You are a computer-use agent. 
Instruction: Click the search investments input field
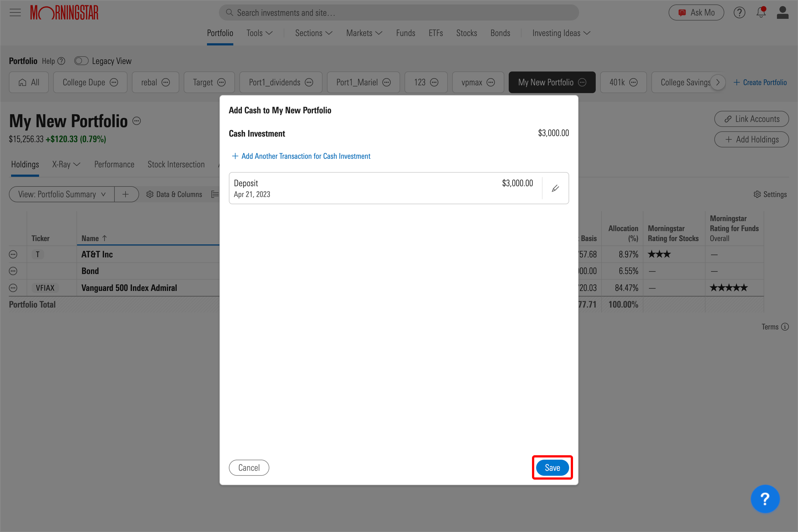pos(399,12)
